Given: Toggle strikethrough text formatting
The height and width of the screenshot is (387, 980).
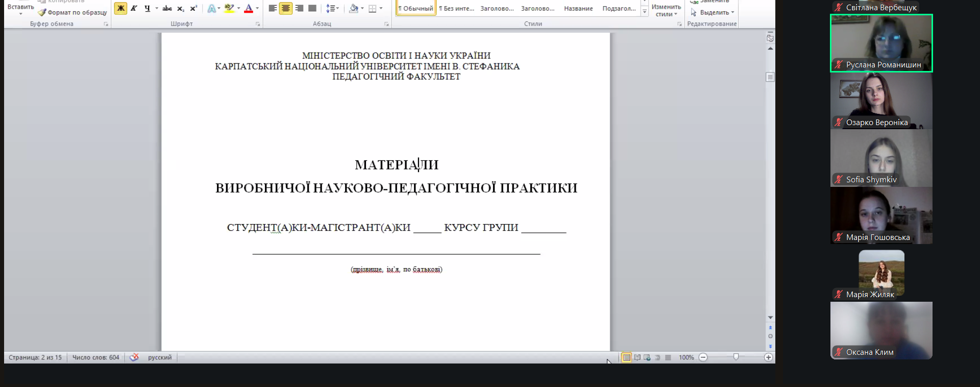Looking at the screenshot, I should click(x=167, y=8).
